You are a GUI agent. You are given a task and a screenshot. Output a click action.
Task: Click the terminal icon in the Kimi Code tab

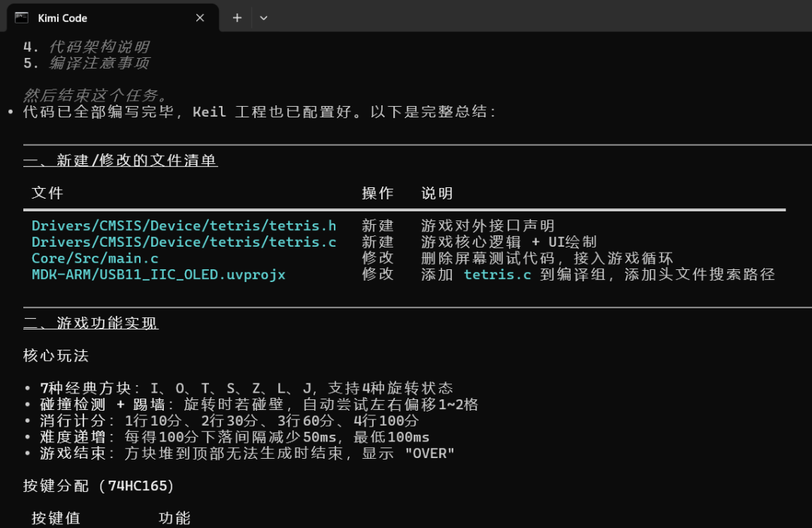(x=22, y=17)
